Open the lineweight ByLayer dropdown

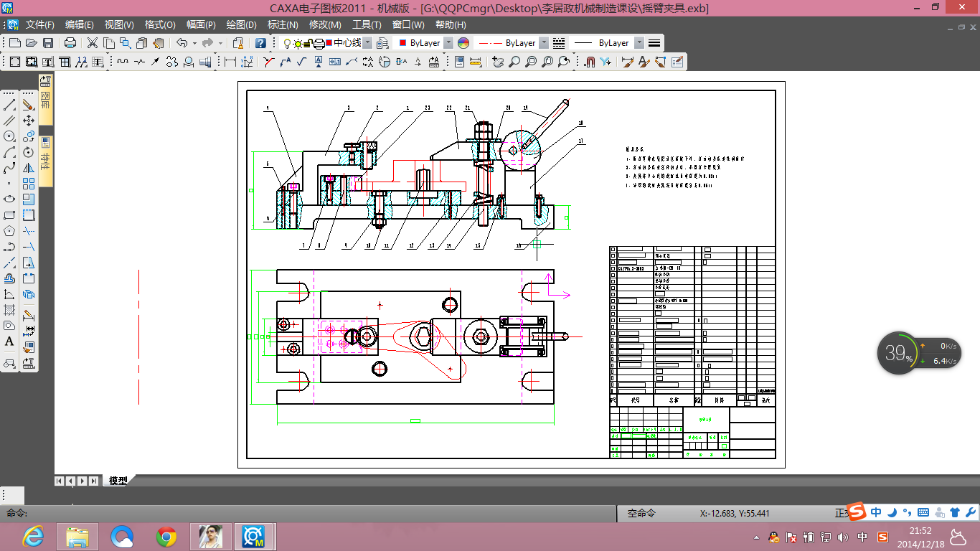639,43
